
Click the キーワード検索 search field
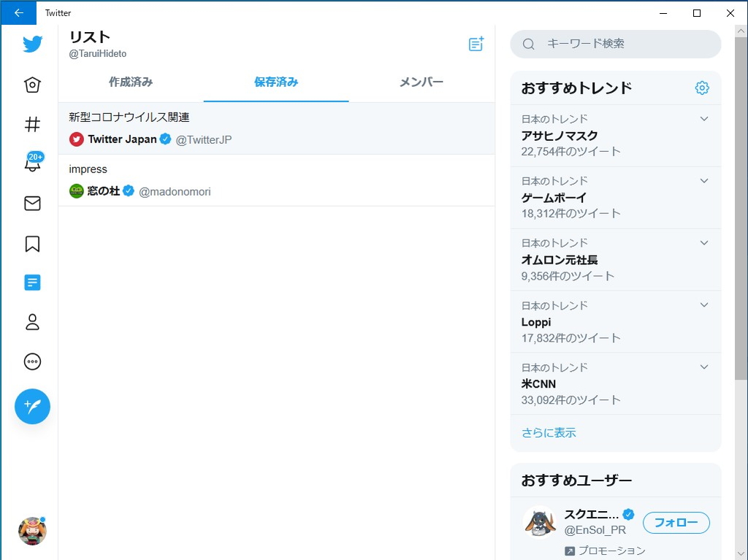(x=616, y=44)
